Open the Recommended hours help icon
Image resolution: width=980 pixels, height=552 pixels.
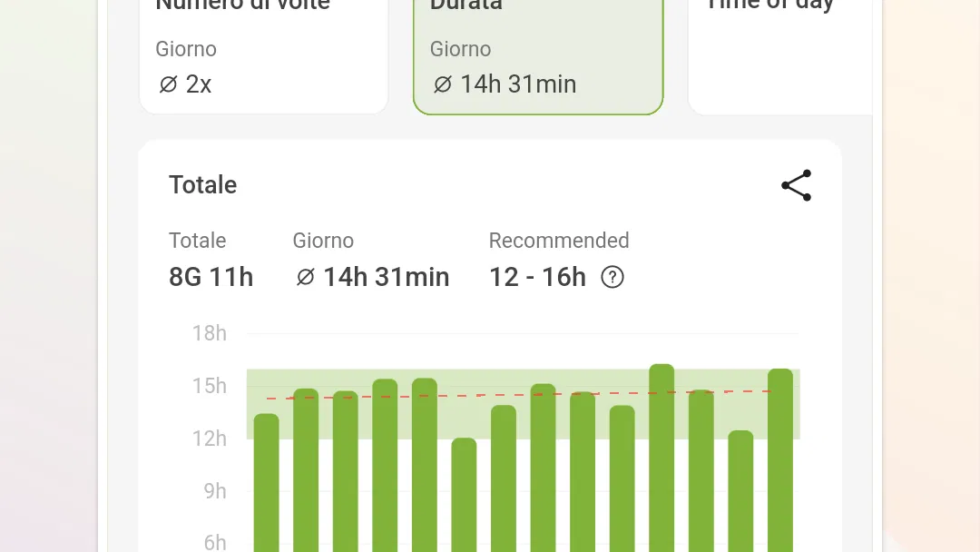612,277
